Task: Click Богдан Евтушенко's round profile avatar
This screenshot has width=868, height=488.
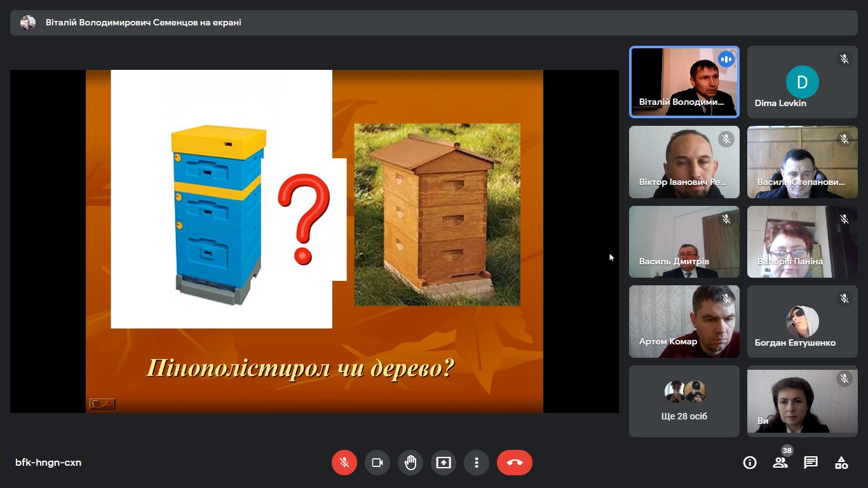Action: pos(802,322)
